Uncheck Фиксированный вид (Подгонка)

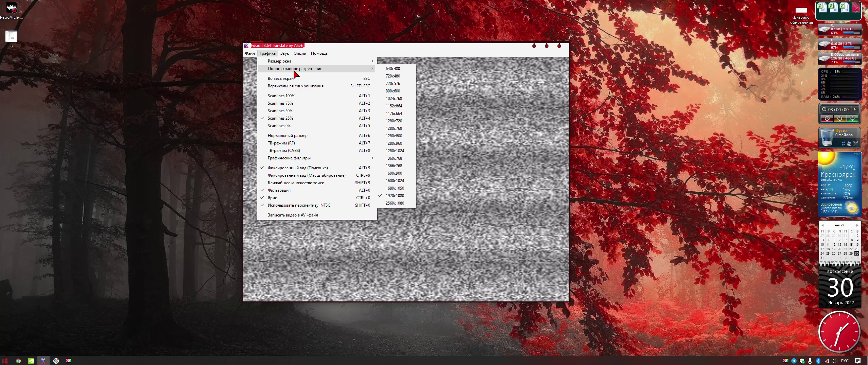(x=317, y=168)
